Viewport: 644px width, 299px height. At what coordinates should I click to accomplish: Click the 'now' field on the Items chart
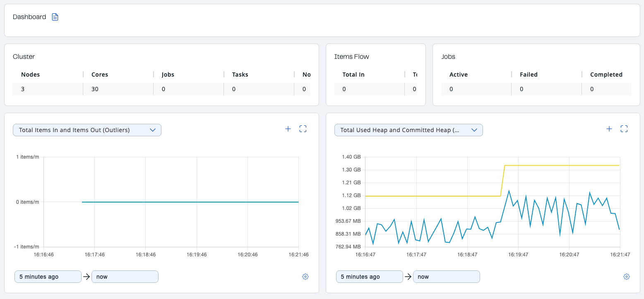pyautogui.click(x=125, y=276)
